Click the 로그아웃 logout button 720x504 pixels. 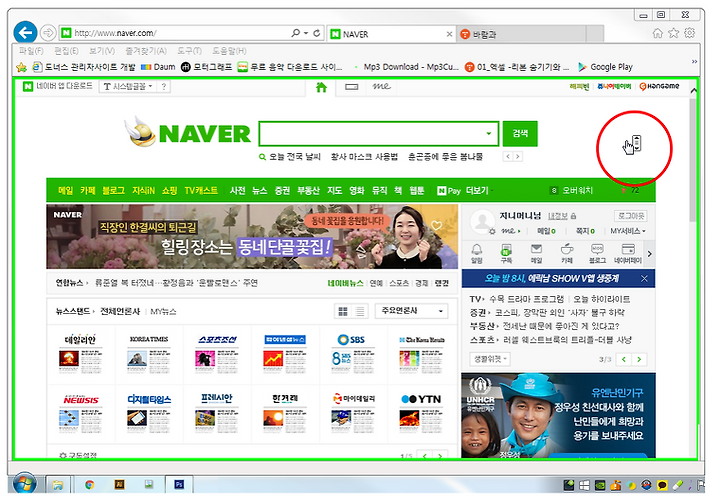click(630, 216)
